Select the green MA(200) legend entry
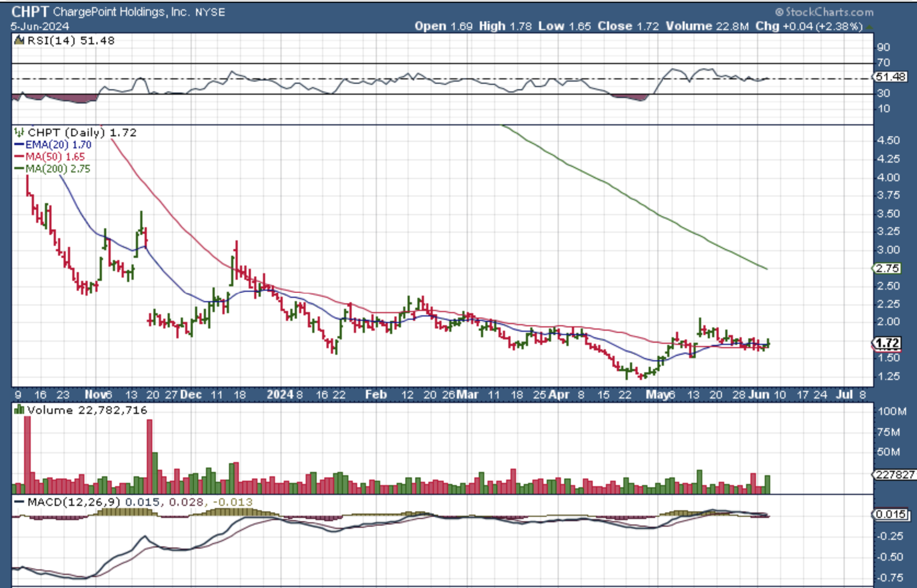The height and width of the screenshot is (588, 917). tap(53, 169)
